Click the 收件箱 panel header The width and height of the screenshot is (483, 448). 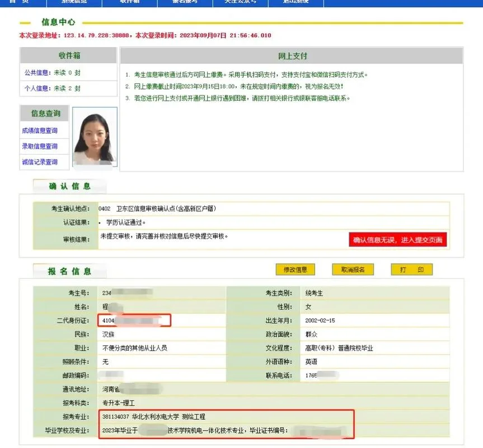[x=69, y=56]
